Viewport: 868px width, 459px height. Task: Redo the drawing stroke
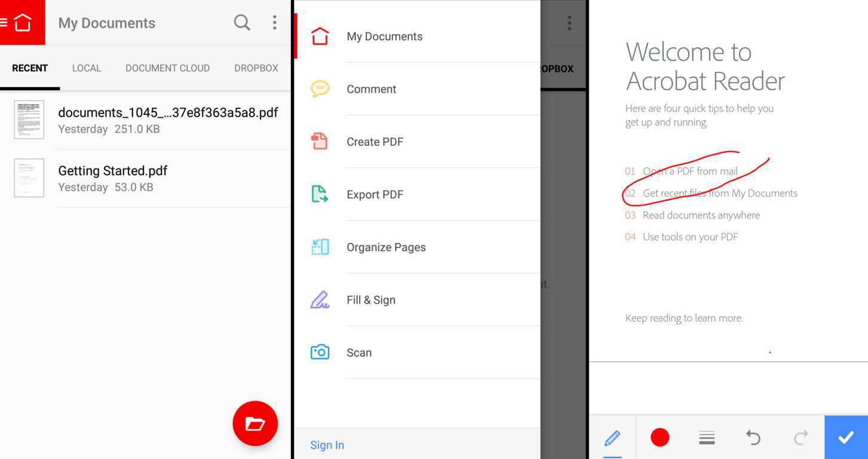pyautogui.click(x=800, y=438)
